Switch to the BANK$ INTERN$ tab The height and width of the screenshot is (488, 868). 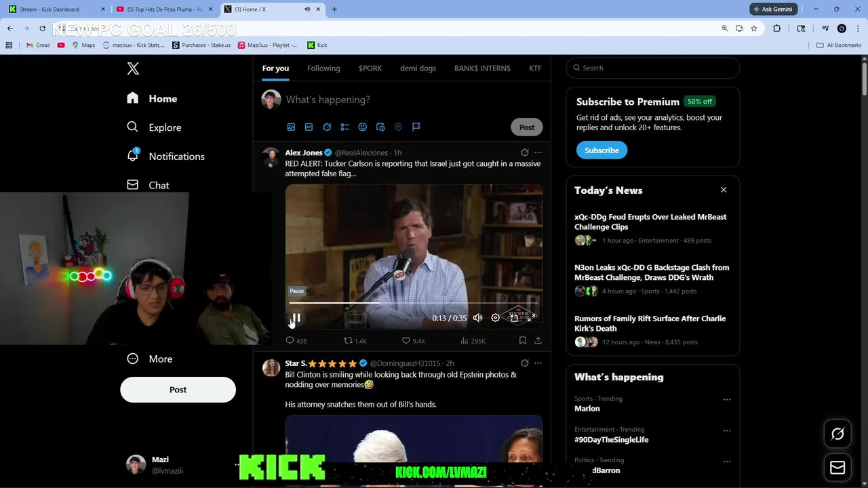click(482, 68)
